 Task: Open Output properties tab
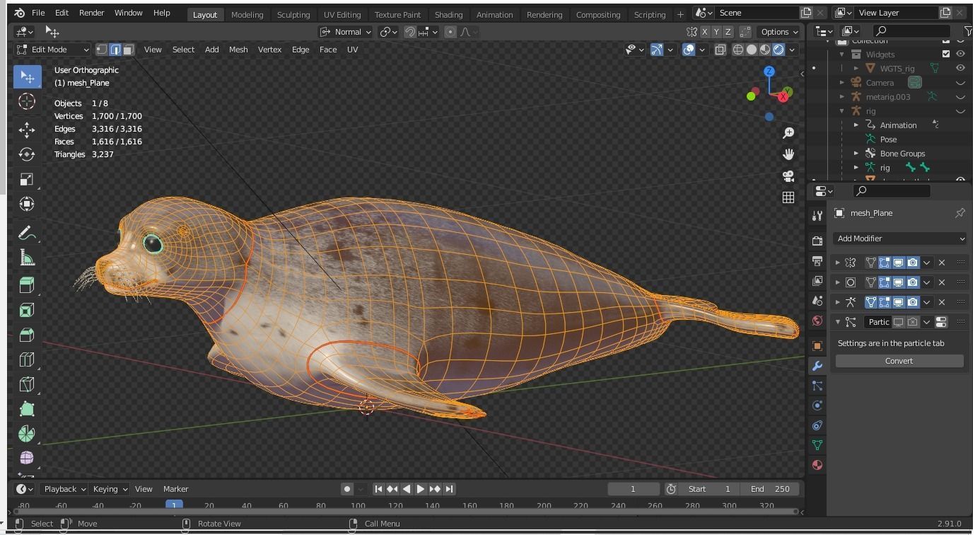coord(817,261)
